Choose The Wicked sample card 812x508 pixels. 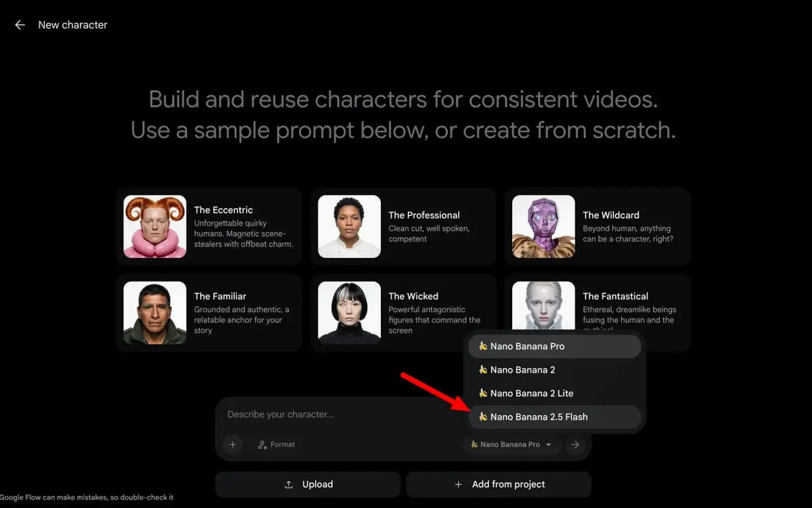click(403, 313)
